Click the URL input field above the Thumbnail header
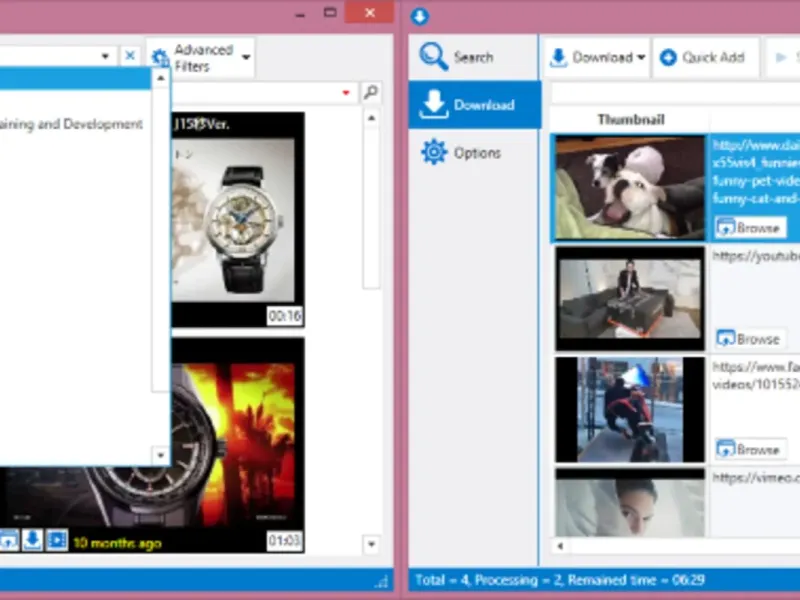The image size is (800, 600). [676, 93]
